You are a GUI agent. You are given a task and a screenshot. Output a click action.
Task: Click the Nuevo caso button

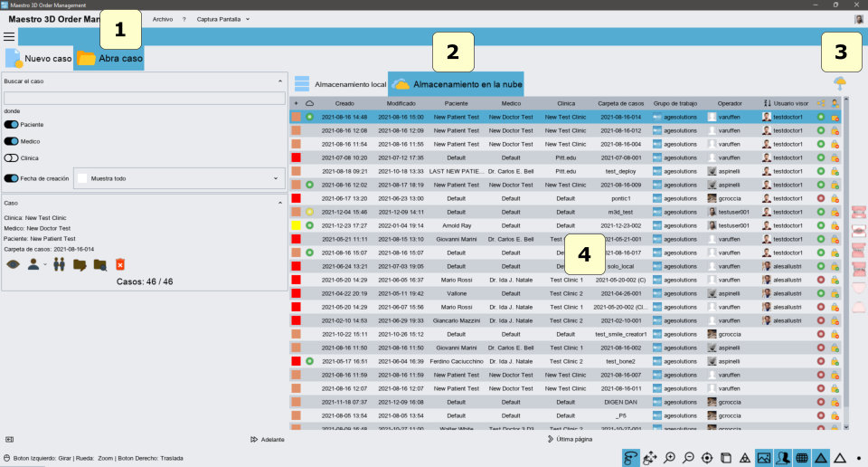point(38,58)
